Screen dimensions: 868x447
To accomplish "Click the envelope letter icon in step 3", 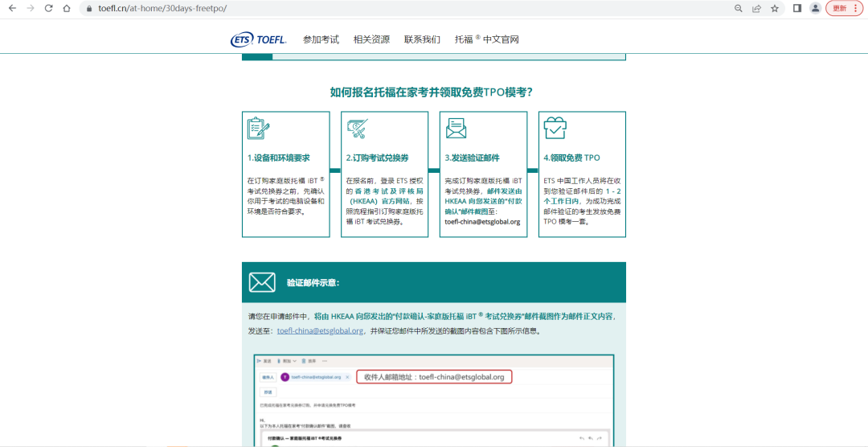I will click(x=457, y=128).
